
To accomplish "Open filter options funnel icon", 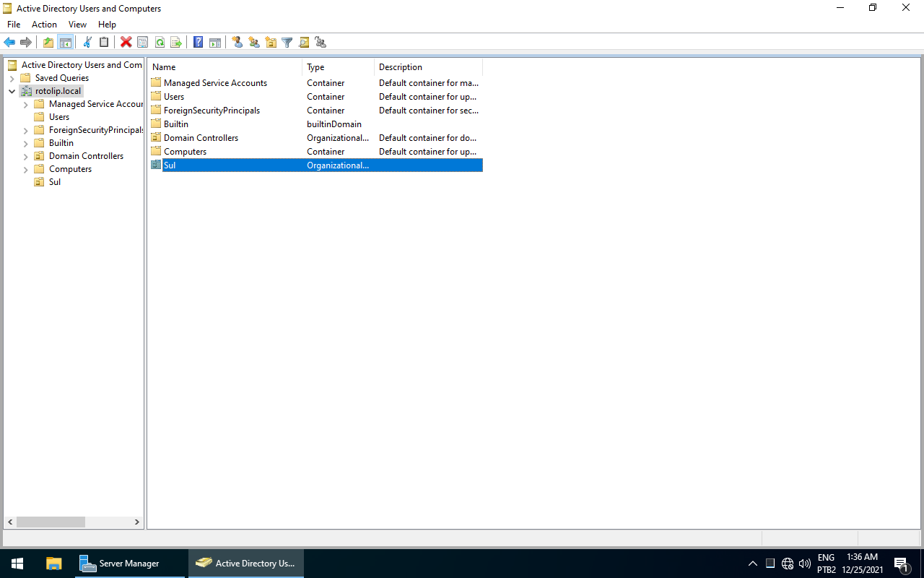I will [287, 43].
